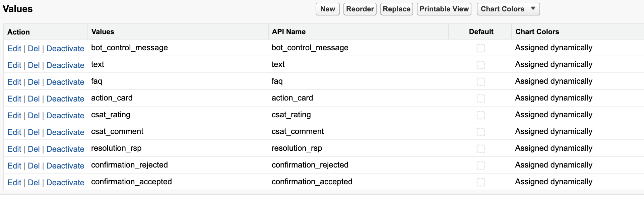Click the Values column header

[x=103, y=32]
